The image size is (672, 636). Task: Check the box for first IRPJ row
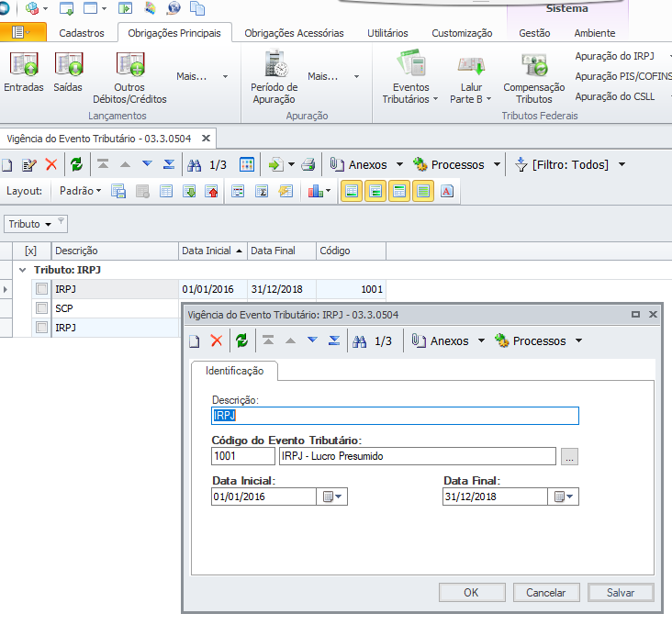(x=41, y=289)
